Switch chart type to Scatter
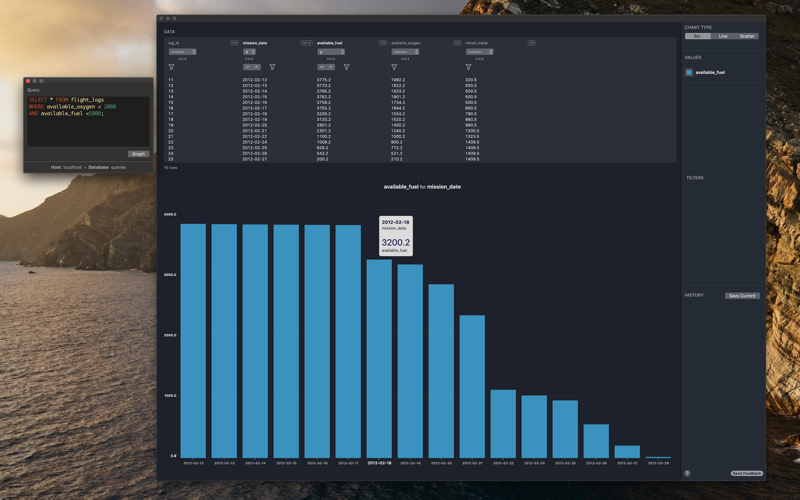The image size is (800, 500). pos(747,36)
